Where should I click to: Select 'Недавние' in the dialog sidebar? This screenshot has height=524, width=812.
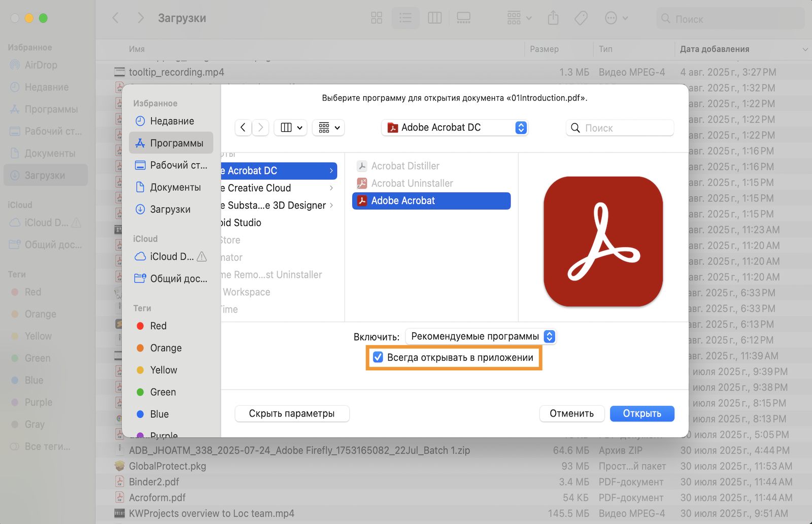tap(171, 121)
